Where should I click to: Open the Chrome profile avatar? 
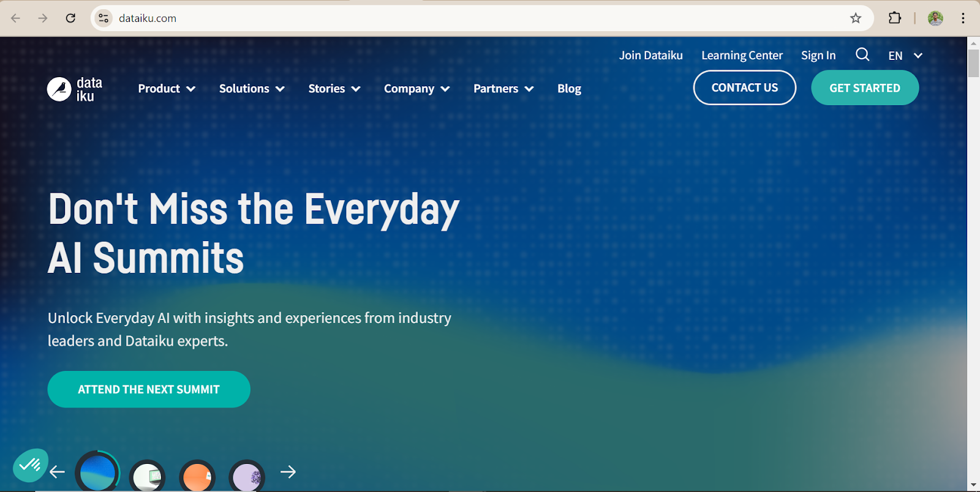[935, 18]
